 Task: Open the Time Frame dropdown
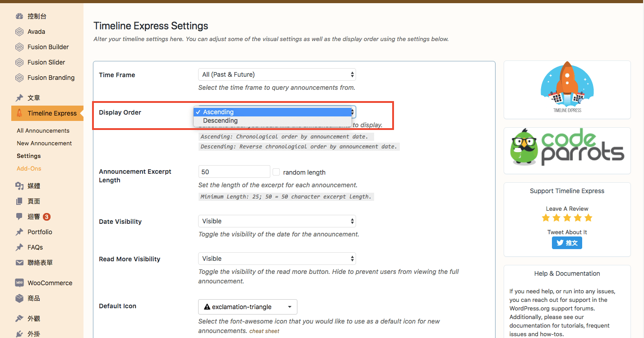277,74
